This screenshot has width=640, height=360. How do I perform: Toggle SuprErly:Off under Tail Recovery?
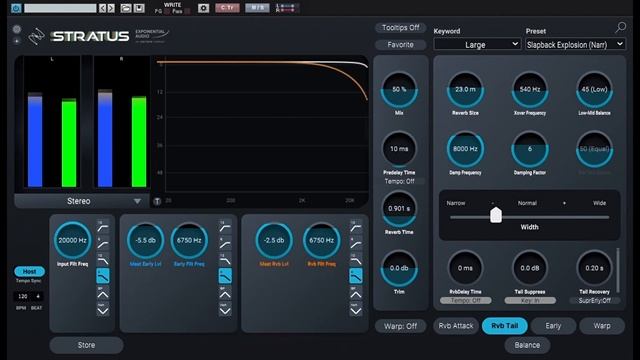594,300
